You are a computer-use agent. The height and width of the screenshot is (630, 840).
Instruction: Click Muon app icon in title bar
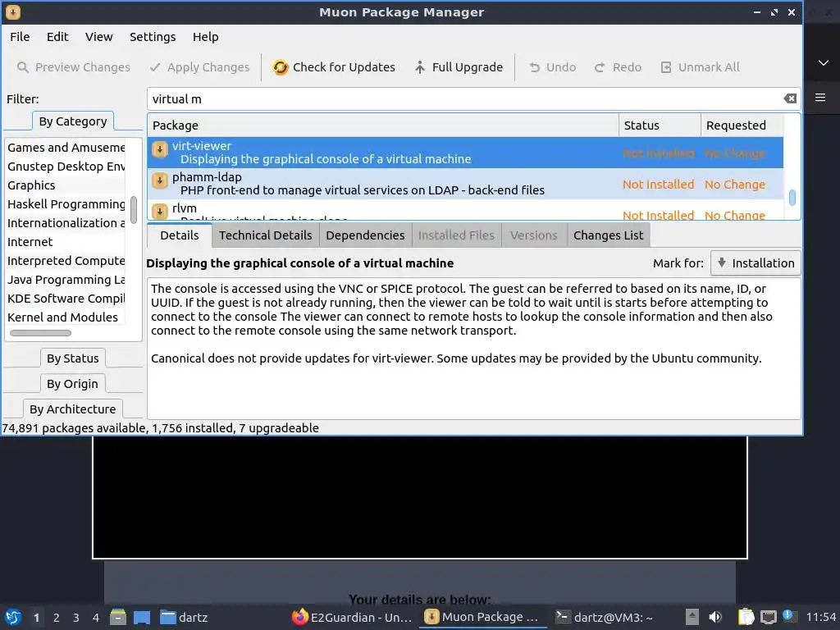pos(13,11)
